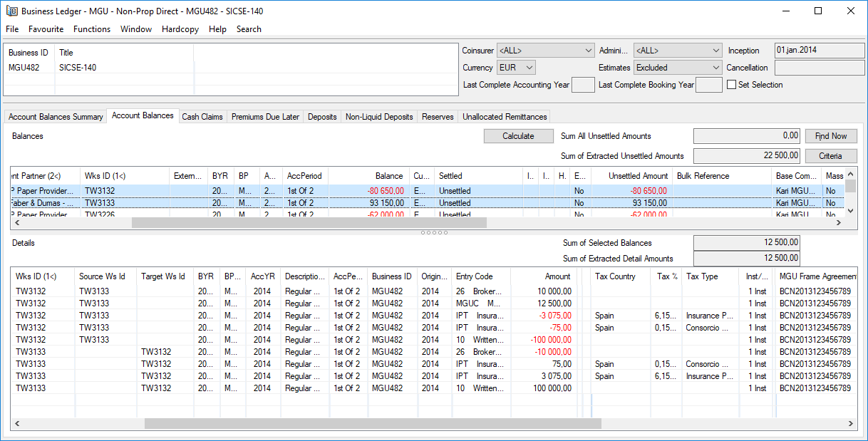Click the left scroll arrow under the Details grid
This screenshot has width=868, height=441.
(16, 423)
